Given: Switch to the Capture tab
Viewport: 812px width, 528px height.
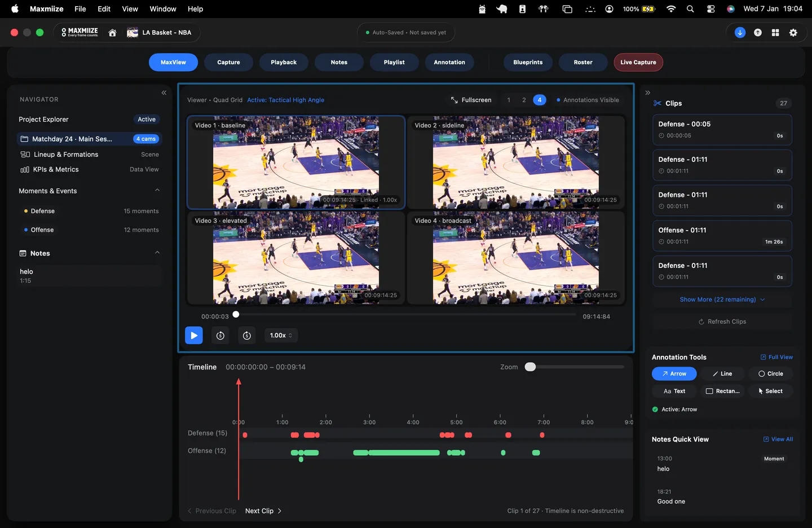Looking at the screenshot, I should tap(228, 63).
